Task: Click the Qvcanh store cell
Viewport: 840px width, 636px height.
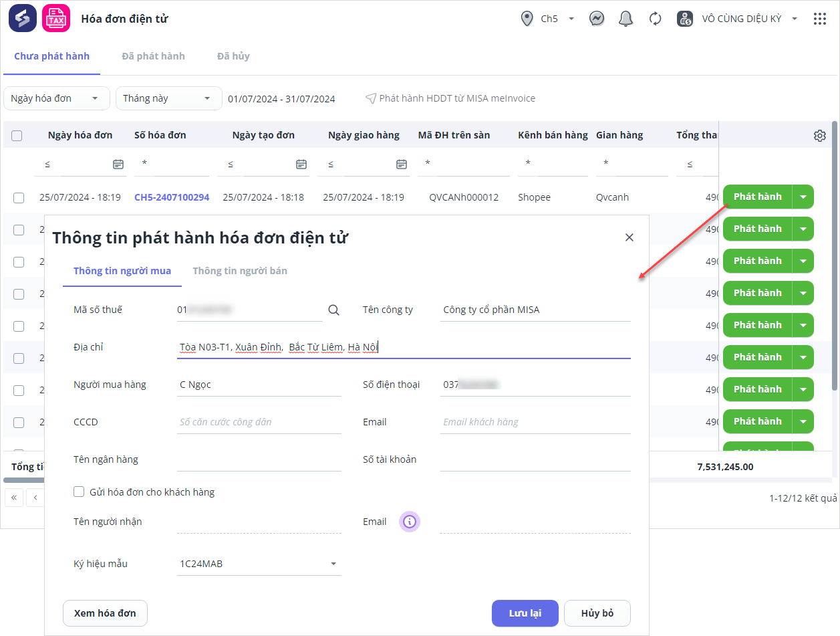Action: point(612,197)
